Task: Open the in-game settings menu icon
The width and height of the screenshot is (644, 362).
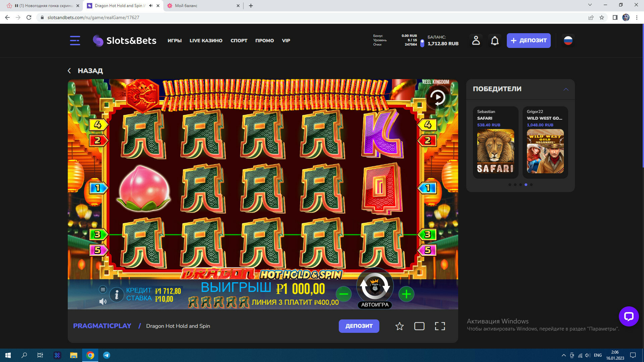Action: coord(103,289)
